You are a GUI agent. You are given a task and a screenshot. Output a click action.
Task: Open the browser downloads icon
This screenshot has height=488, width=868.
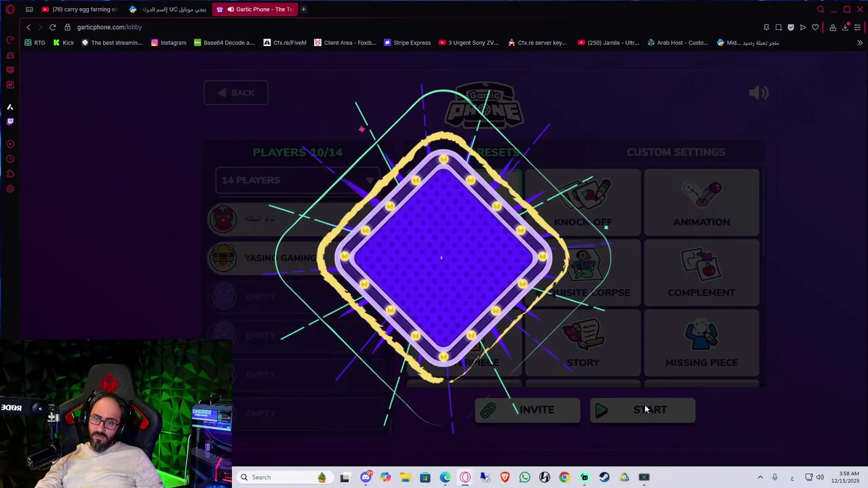tap(845, 27)
